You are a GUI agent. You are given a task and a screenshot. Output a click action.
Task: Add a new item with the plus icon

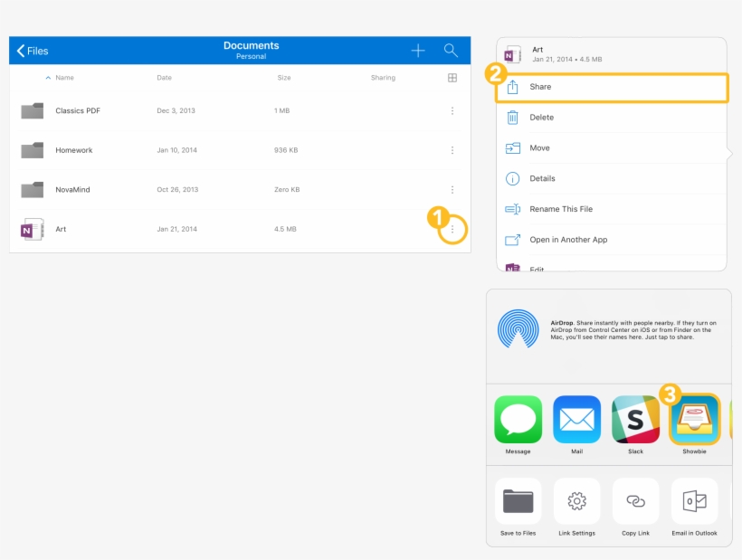coord(417,50)
